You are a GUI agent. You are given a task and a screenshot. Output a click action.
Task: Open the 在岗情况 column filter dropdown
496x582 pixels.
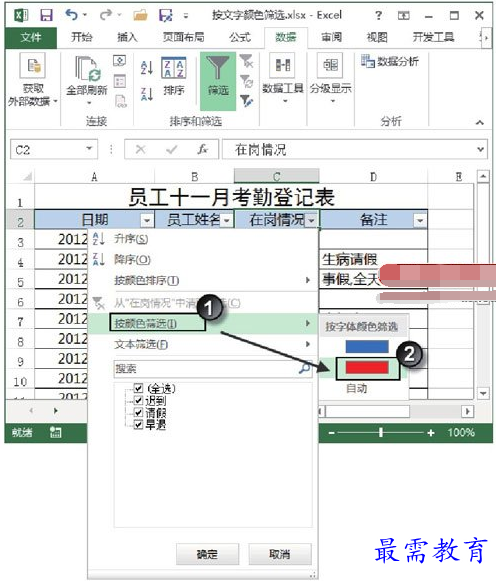pos(311,220)
